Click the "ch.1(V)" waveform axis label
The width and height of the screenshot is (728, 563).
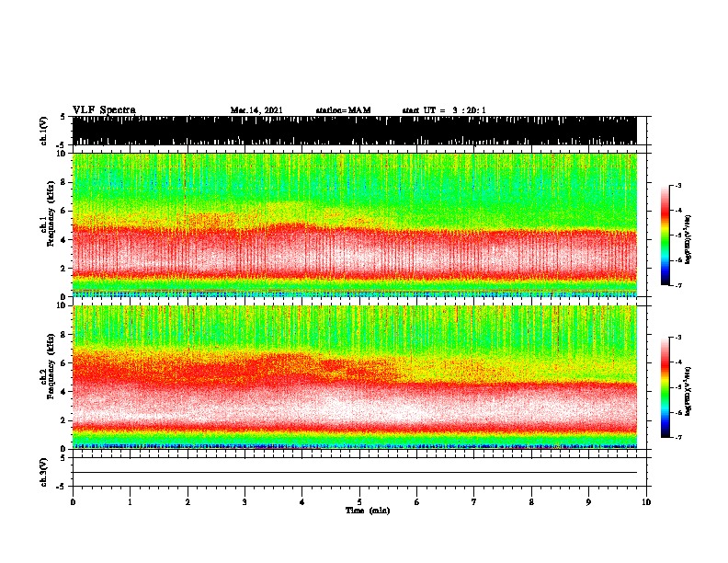tap(43, 131)
